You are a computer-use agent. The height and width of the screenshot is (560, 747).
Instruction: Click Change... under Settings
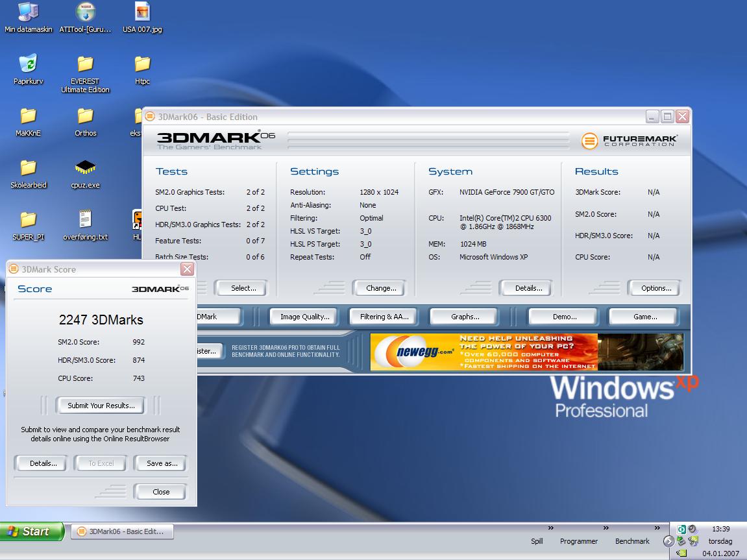coord(379,288)
